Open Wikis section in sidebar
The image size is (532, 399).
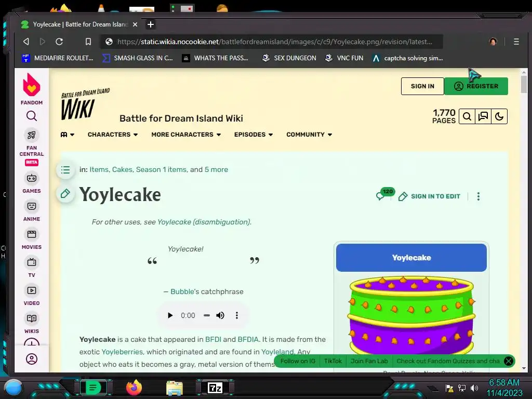click(x=32, y=323)
